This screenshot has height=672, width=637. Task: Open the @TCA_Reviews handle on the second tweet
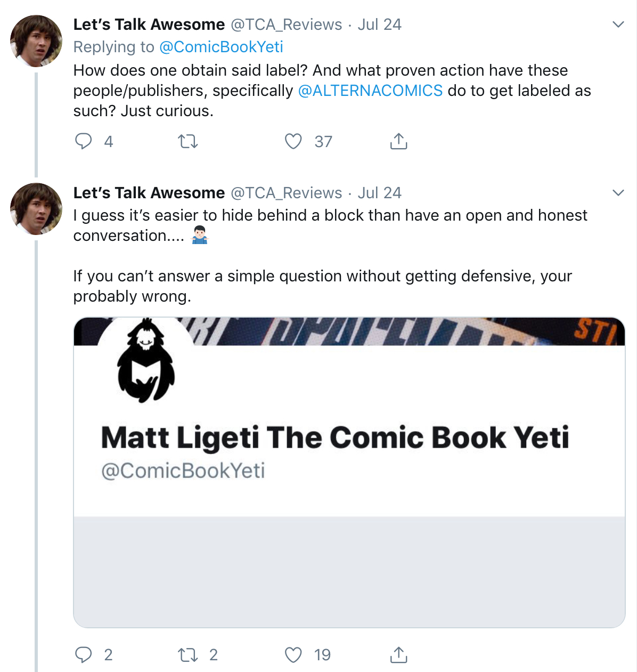286,193
